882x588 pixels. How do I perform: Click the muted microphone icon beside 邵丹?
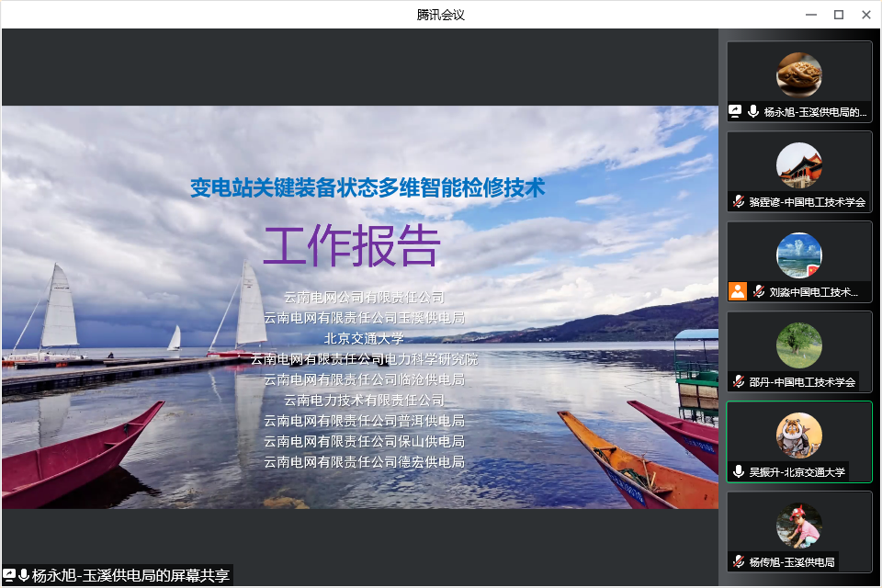click(738, 381)
